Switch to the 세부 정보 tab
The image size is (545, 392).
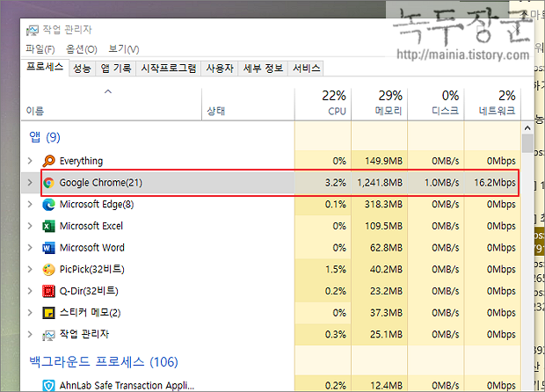263,68
